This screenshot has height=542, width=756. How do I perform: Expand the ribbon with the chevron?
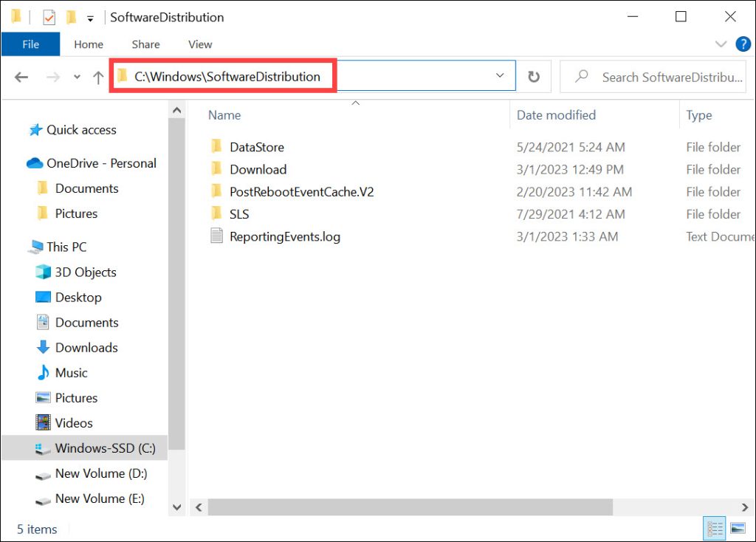[x=721, y=44]
